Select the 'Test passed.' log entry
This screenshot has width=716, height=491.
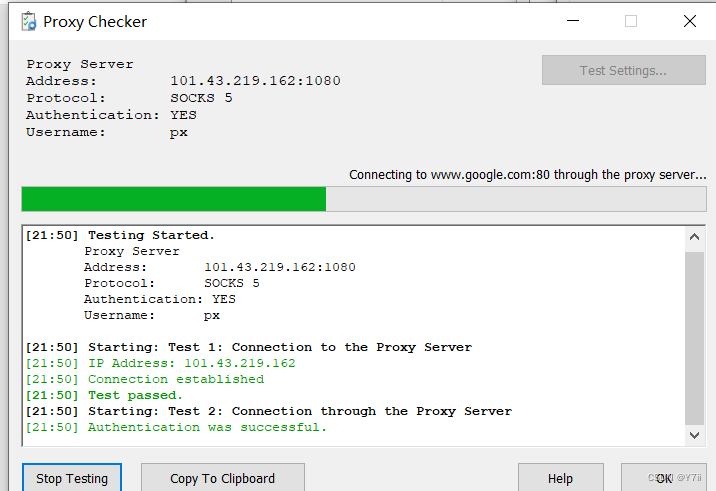(104, 395)
